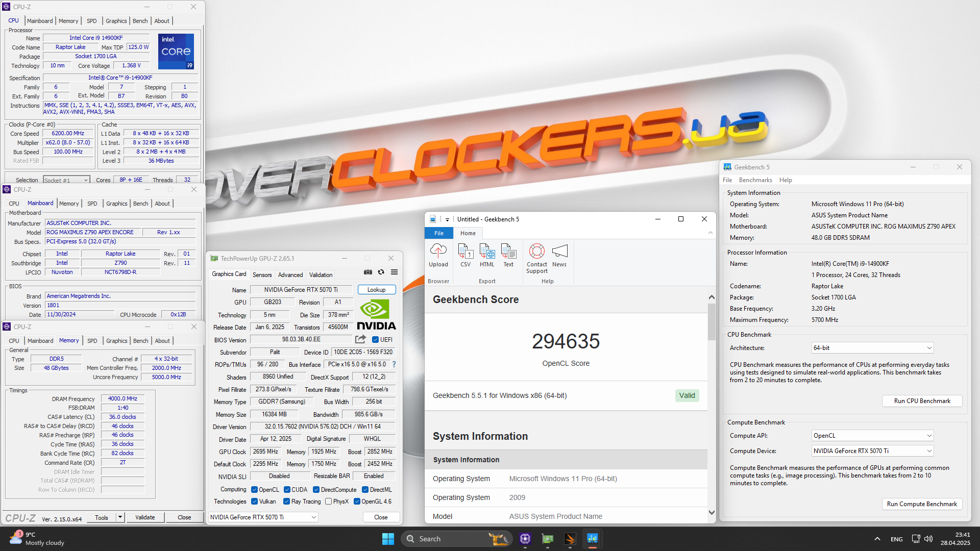Click the taskbar Search box
The width and height of the screenshot is (980, 551).
(x=456, y=539)
